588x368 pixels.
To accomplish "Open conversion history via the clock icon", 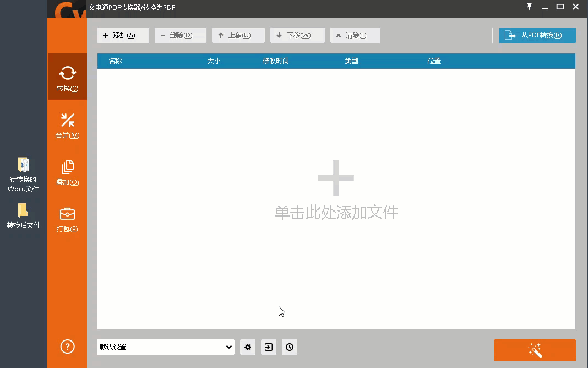I will pos(289,347).
